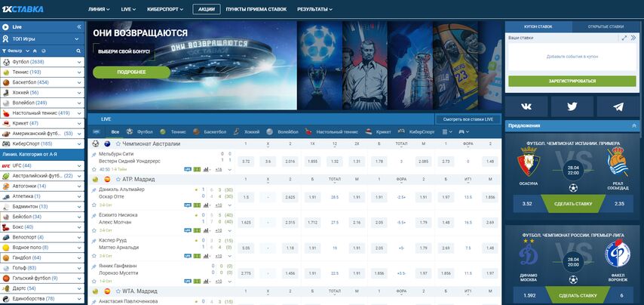
Task: Click the Теннис tennis ball sidebar icon
Action: coord(6,72)
